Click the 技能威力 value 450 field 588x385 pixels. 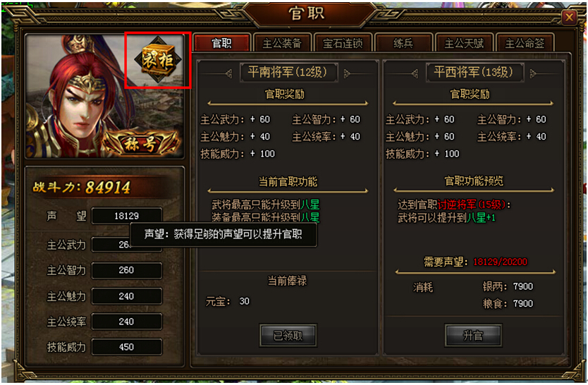(127, 347)
